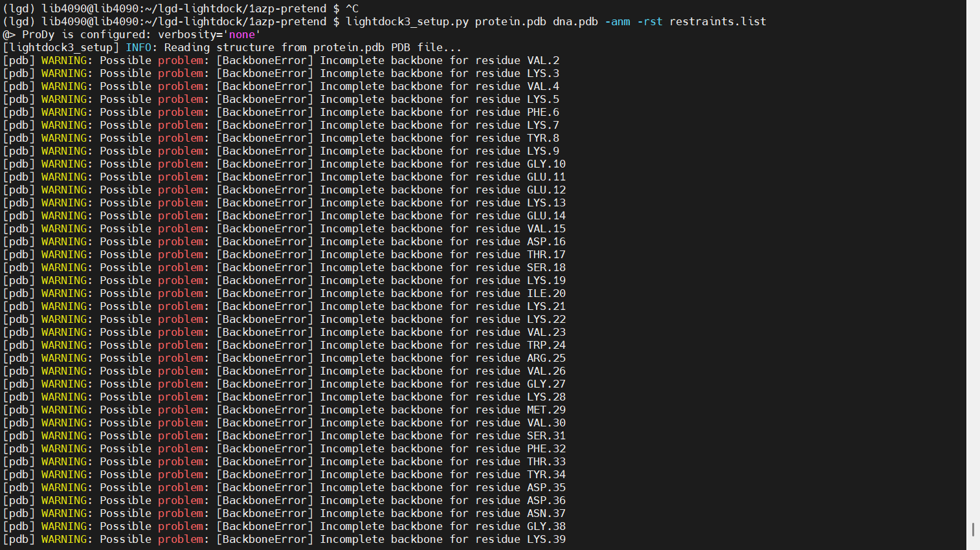
Task: Click residue 'VAL.4' text
Action: (543, 86)
